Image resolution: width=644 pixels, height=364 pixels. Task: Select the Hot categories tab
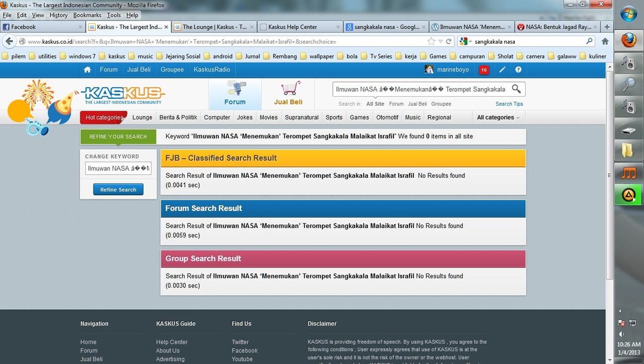coord(103,117)
